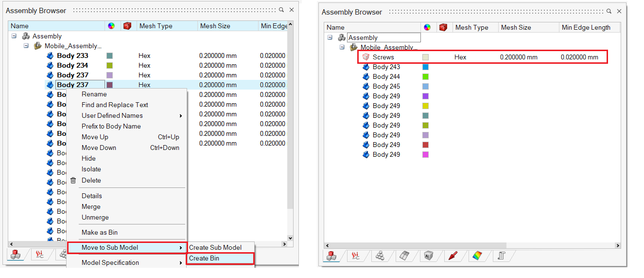Viewport: 644px width, 278px height.
Task: Click right arrow of horizontal scrollbar in right panel
Action: tap(618, 246)
